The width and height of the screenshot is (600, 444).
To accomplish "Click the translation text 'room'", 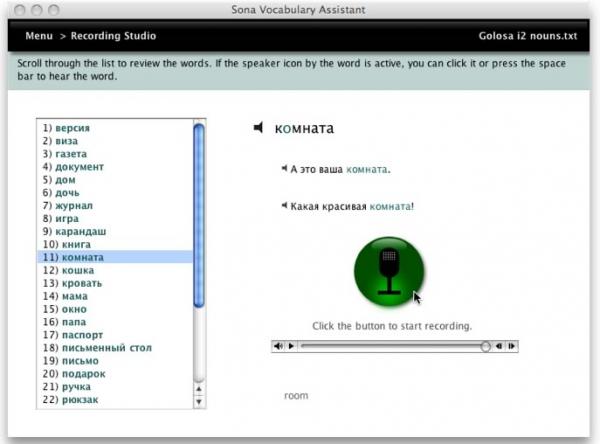I will [296, 395].
